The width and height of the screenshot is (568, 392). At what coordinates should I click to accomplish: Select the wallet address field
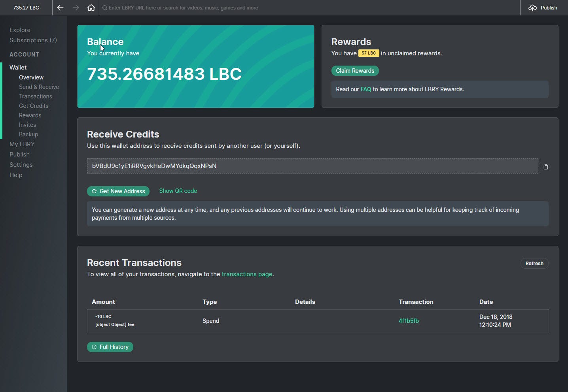[312, 166]
